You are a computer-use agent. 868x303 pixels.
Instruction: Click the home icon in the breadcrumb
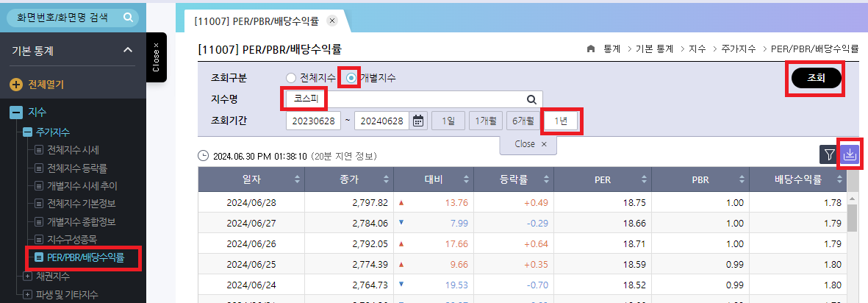pyautogui.click(x=591, y=49)
